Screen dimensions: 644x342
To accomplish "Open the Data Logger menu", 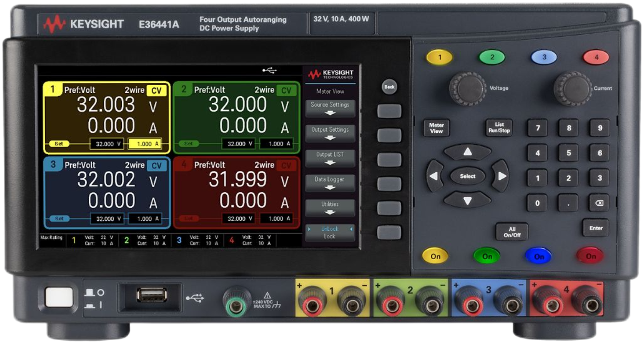I will point(330,183).
